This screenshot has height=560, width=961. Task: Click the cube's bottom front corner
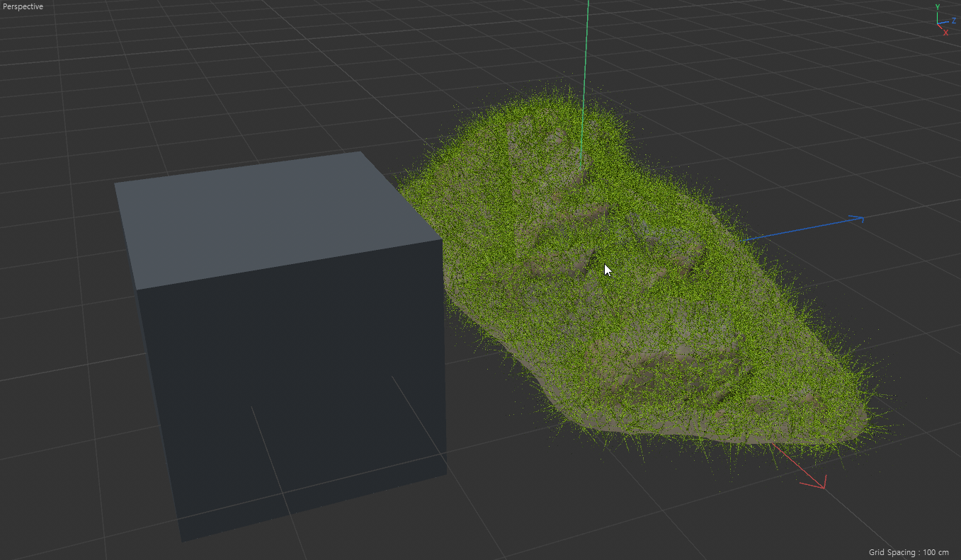[x=446, y=473]
